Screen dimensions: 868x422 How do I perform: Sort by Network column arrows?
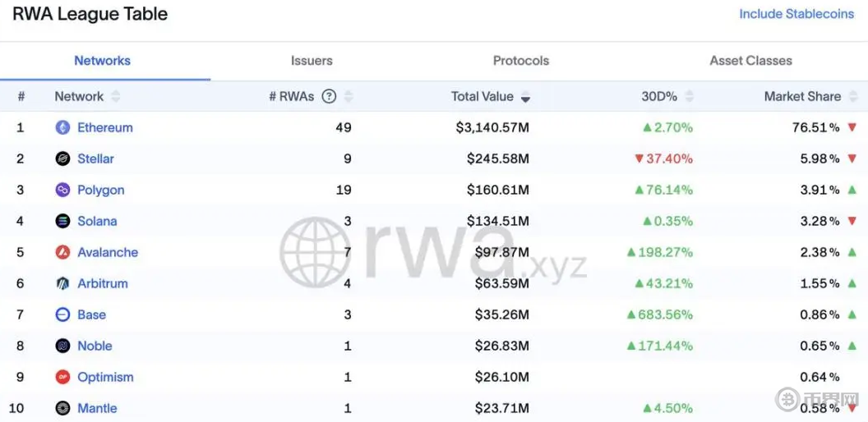click(115, 97)
